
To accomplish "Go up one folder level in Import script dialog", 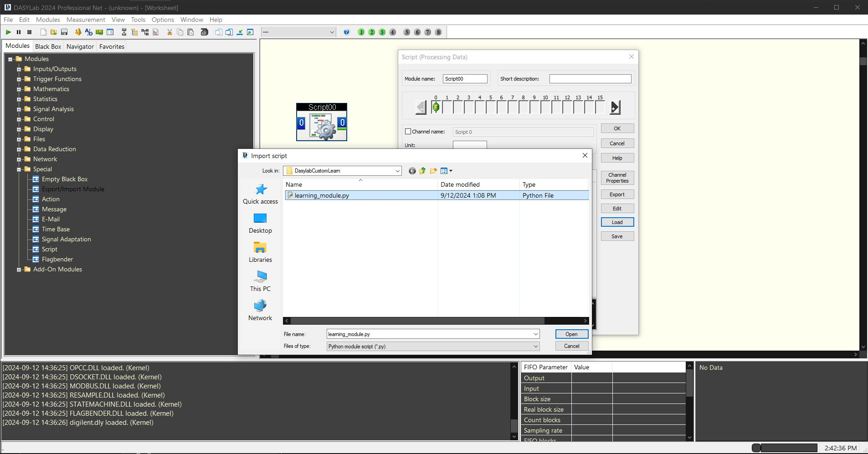I will 423,171.
